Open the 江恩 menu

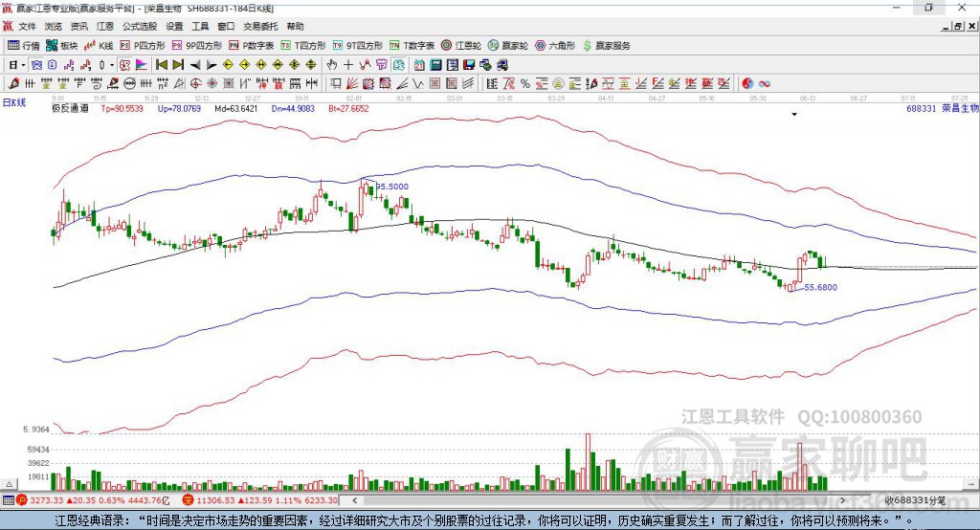point(105,26)
